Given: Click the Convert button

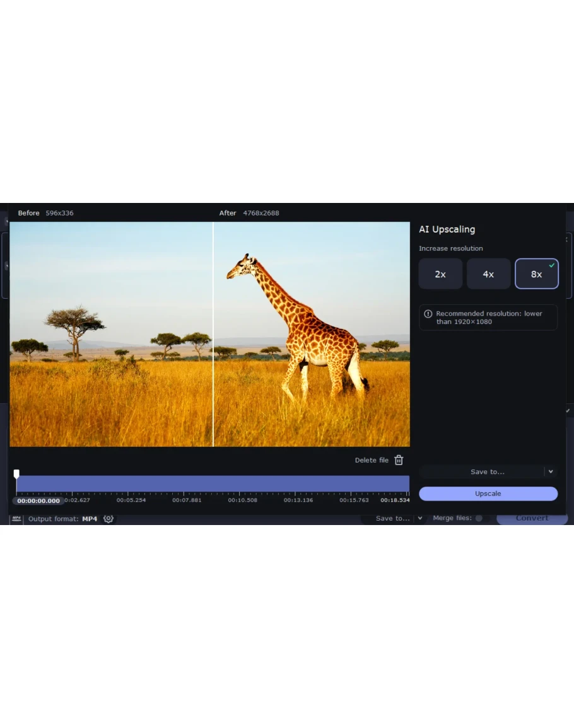Looking at the screenshot, I should click(x=532, y=518).
